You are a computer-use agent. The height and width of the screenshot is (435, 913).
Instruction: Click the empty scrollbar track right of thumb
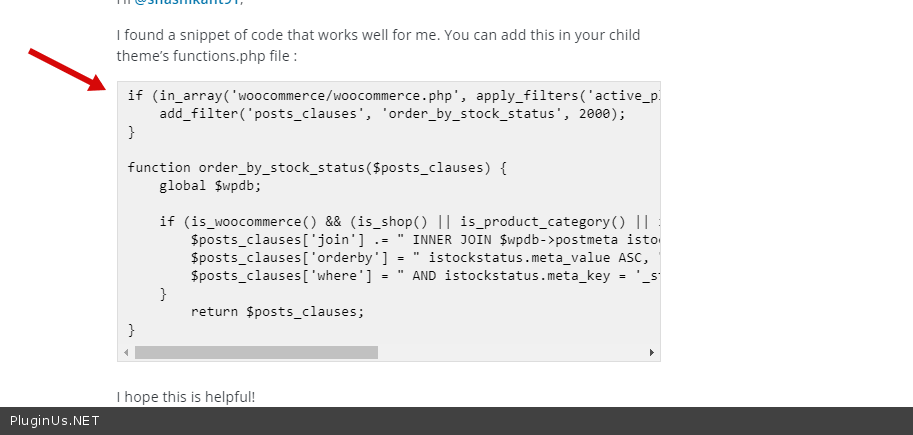click(x=510, y=353)
